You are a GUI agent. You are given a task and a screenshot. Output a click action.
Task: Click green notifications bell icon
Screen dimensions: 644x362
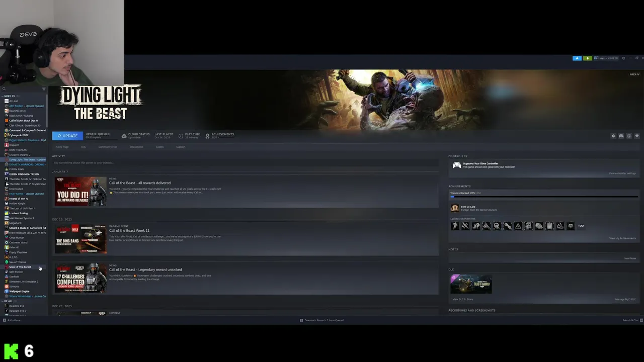(587, 58)
